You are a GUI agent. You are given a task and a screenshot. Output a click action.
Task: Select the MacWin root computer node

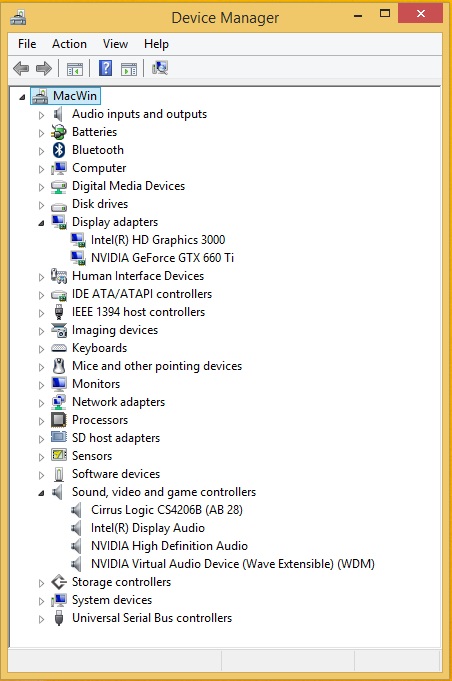click(75, 96)
